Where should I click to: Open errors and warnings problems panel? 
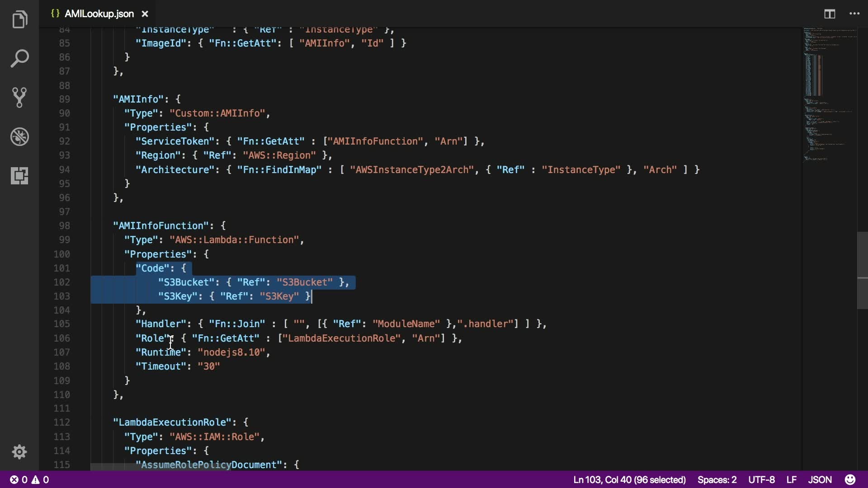pos(30,479)
